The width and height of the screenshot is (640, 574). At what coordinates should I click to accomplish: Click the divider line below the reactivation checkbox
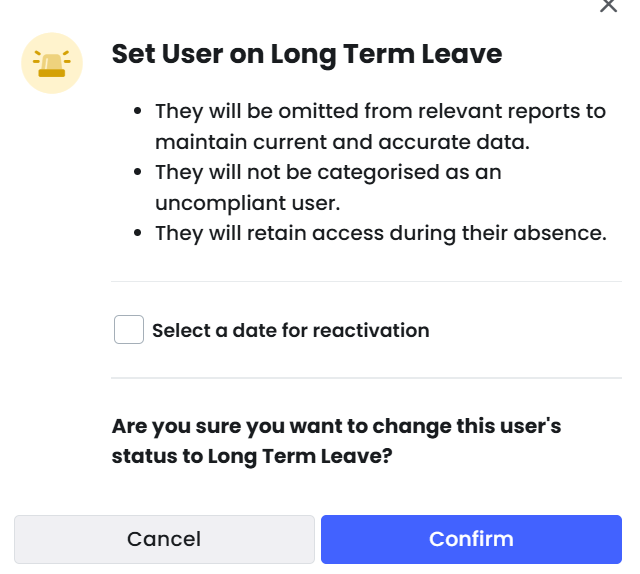coord(366,378)
